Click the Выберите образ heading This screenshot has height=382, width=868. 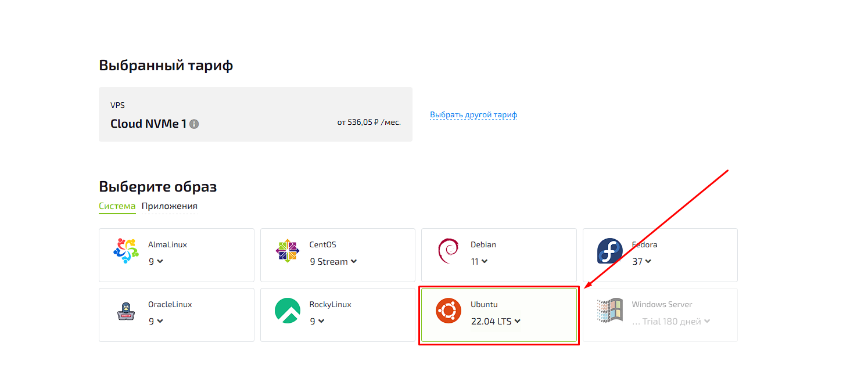coord(157,186)
